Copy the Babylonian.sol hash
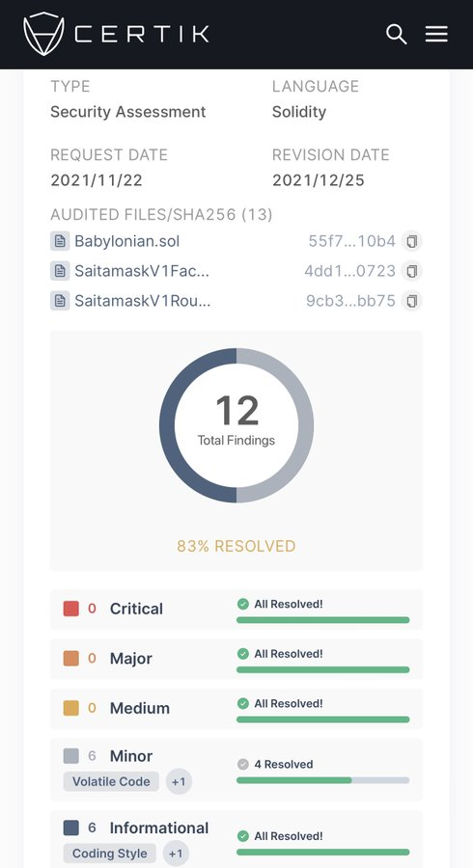 [411, 241]
